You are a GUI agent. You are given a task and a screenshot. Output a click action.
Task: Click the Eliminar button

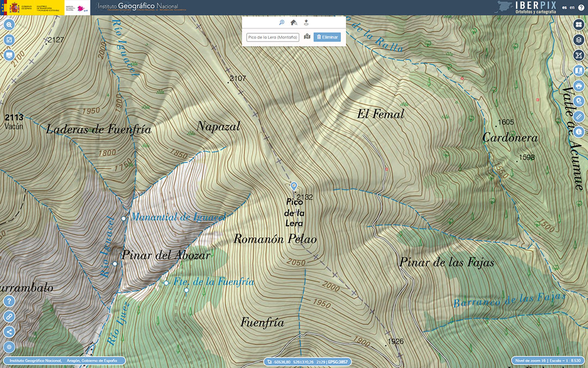click(x=327, y=37)
